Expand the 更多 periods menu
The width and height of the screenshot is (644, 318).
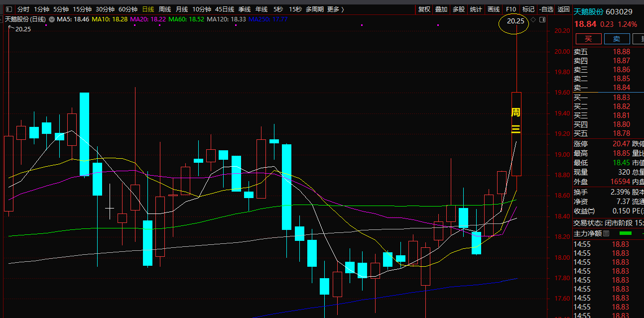pyautogui.click(x=335, y=9)
